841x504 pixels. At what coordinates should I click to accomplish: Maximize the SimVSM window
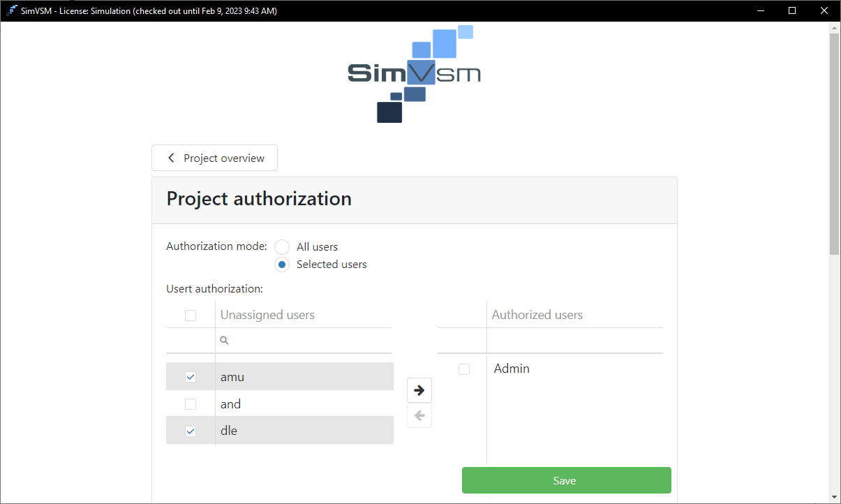(x=792, y=10)
